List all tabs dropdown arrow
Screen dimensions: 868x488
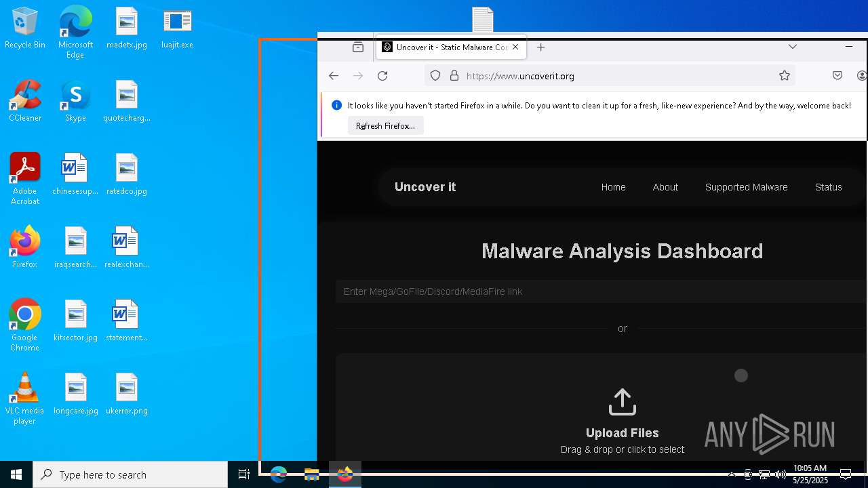792,47
